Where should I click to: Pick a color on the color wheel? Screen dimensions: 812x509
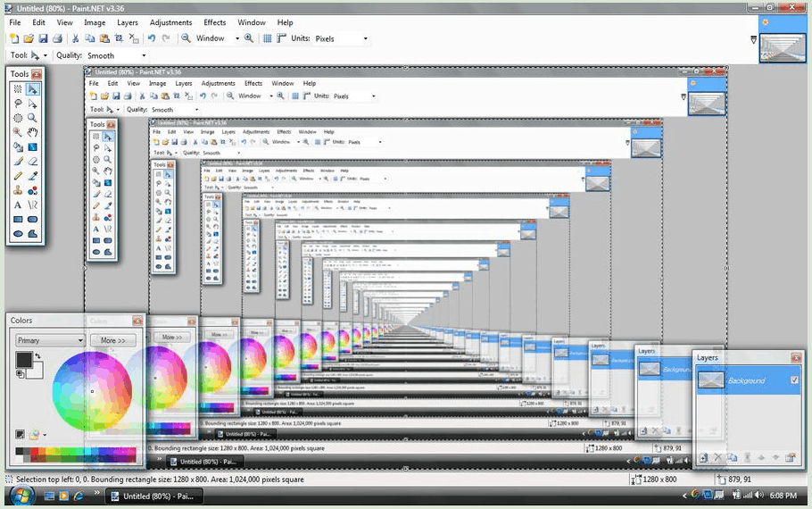[x=92, y=391]
